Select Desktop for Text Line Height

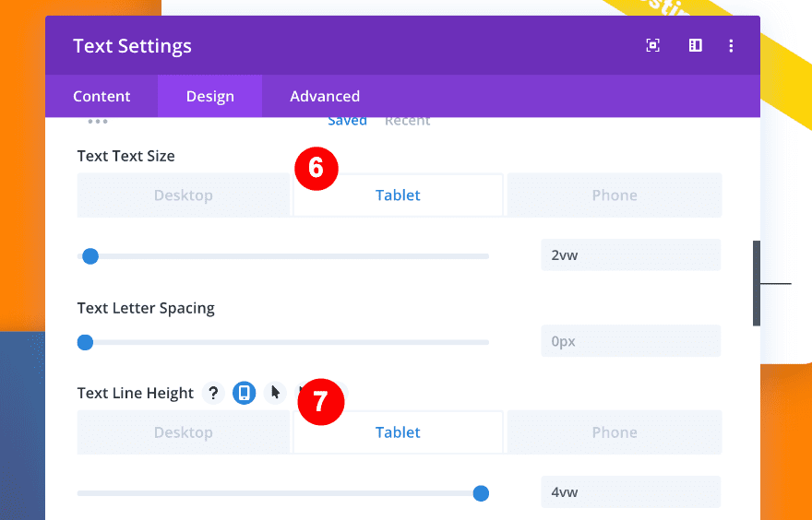tap(184, 432)
